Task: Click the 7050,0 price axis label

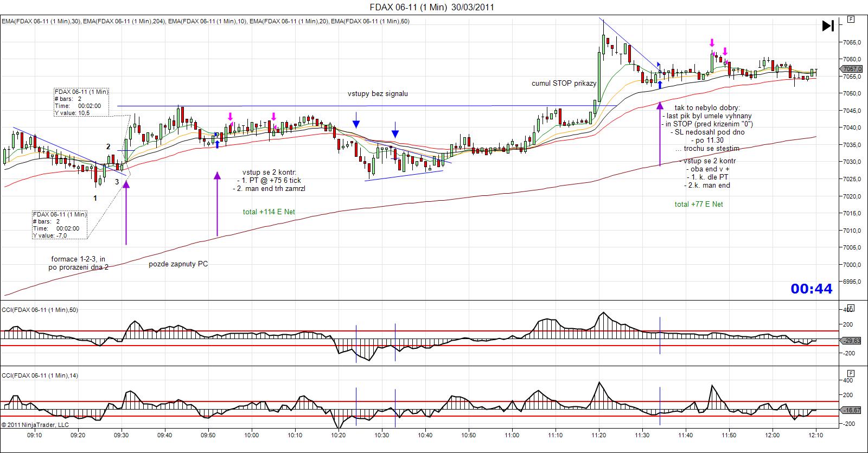Action: [853, 93]
